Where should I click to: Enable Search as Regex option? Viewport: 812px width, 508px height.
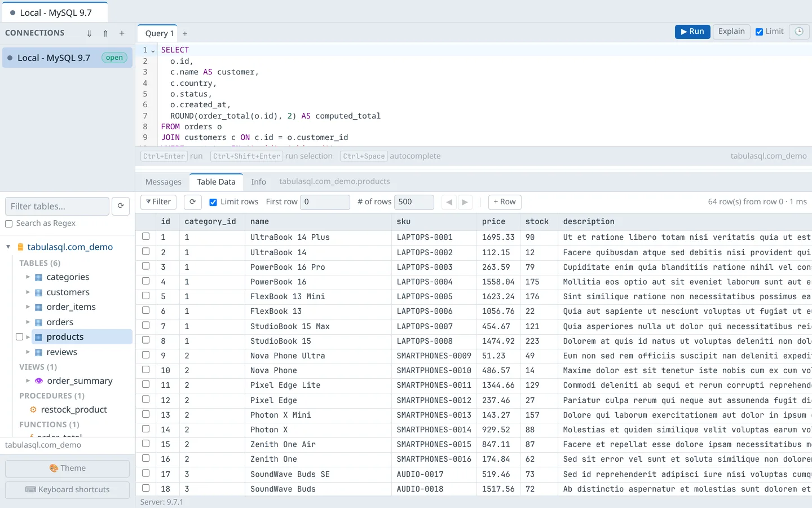coord(8,224)
